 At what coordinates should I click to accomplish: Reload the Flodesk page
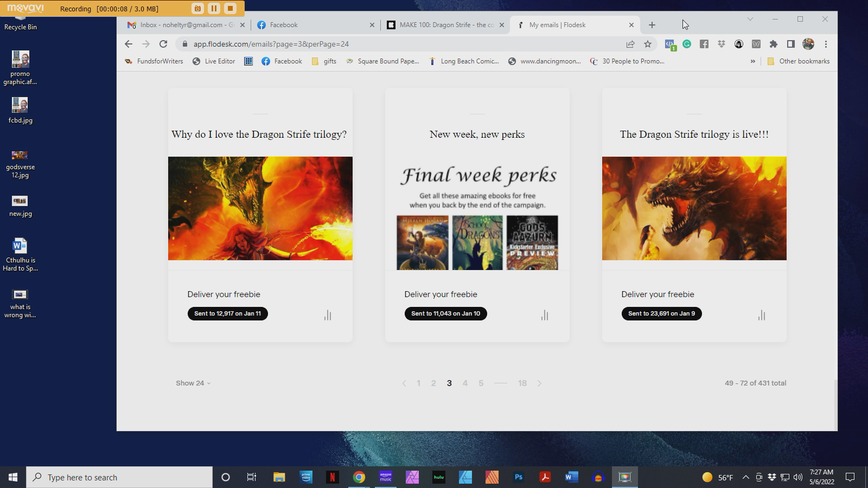(x=163, y=44)
